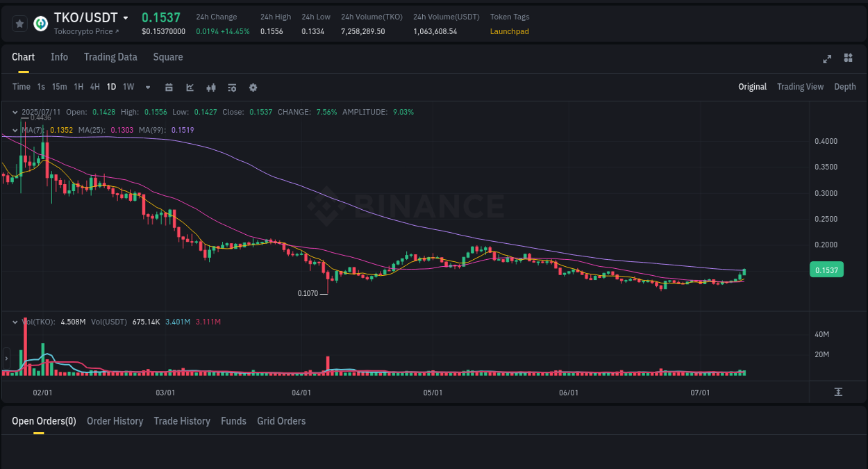Open the Order History tab
This screenshot has height=469, width=868.
click(115, 421)
